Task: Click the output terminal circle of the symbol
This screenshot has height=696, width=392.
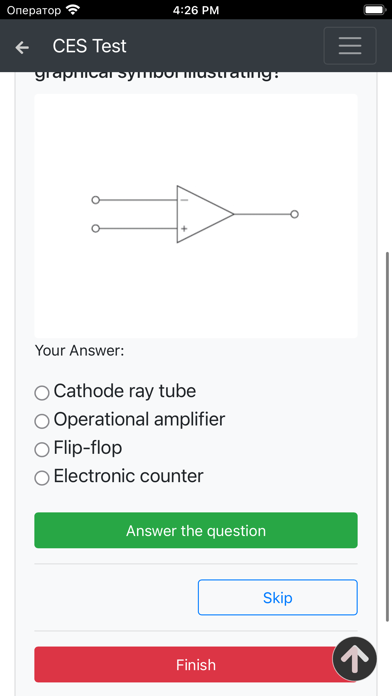Action: point(294,214)
